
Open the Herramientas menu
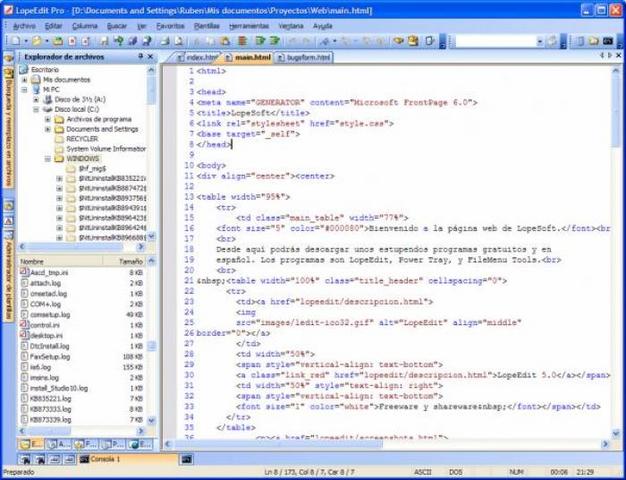pos(248,24)
